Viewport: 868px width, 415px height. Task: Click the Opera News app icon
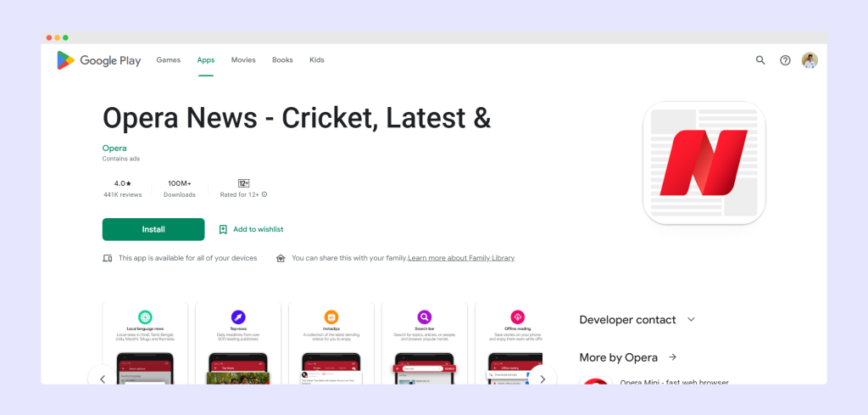click(704, 163)
